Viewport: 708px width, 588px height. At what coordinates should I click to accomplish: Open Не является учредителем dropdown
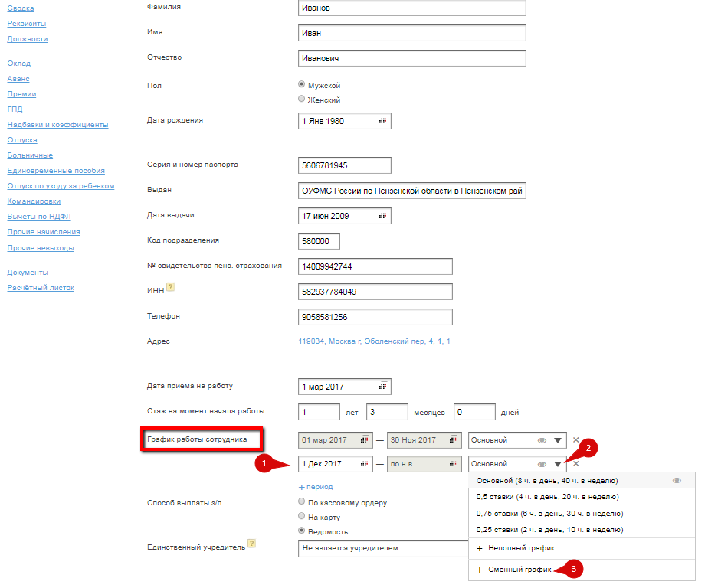383,548
